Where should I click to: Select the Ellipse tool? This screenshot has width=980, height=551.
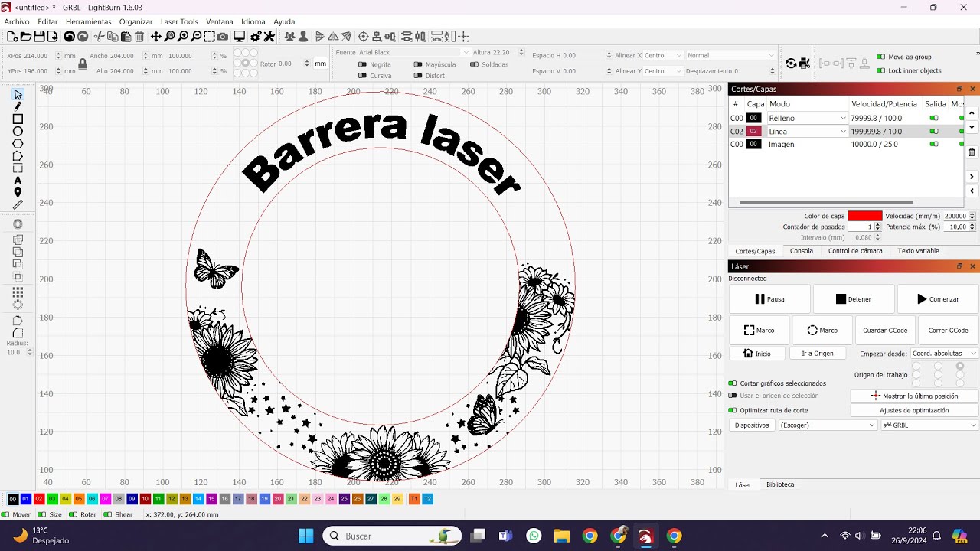click(x=18, y=132)
